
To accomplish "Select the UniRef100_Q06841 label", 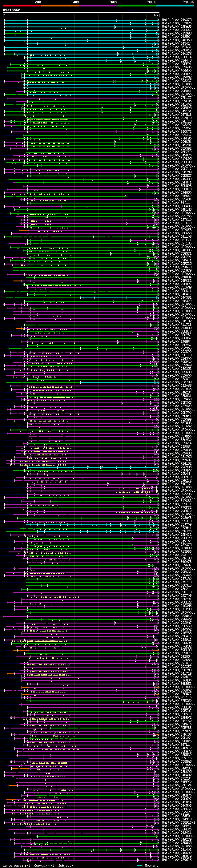I will 177,91.
